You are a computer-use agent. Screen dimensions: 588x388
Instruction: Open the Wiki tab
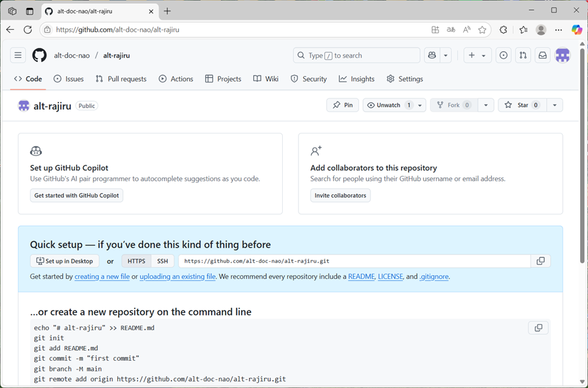pyautogui.click(x=266, y=79)
